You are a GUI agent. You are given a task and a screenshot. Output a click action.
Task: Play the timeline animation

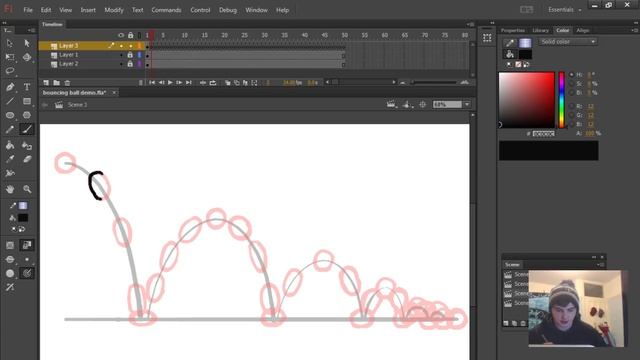click(170, 83)
